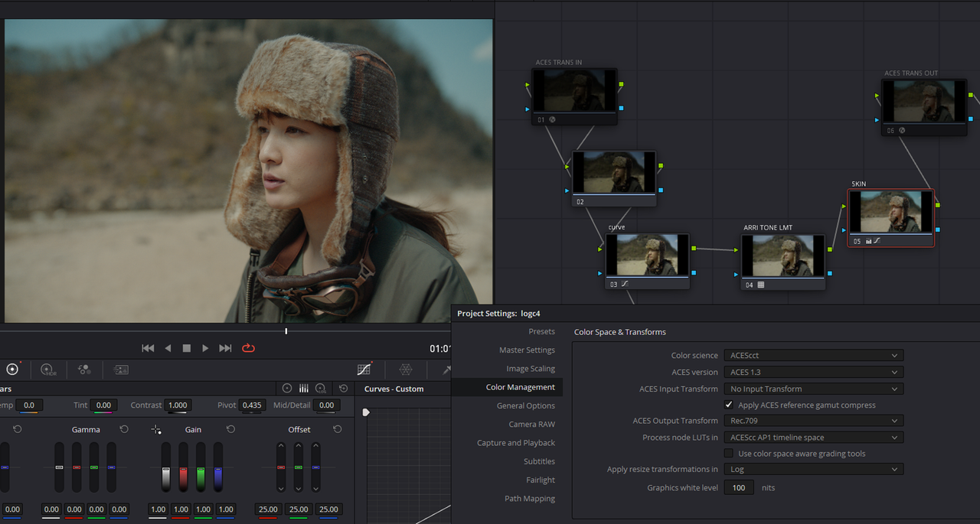Viewport: 980px width, 524px height.
Task: Reset the Gain bars
Action: 230,429
